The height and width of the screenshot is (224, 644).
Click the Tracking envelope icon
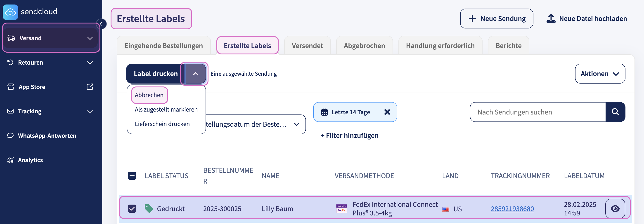tap(10, 111)
